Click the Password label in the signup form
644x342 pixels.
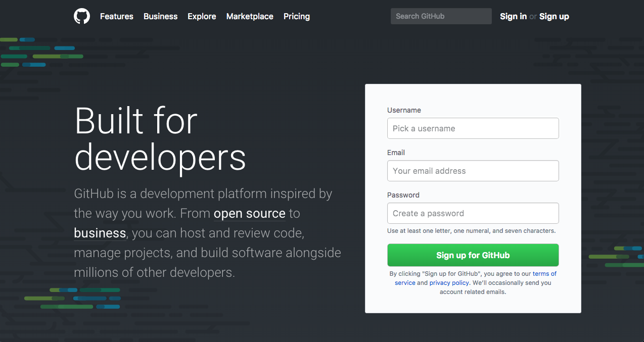tap(403, 195)
